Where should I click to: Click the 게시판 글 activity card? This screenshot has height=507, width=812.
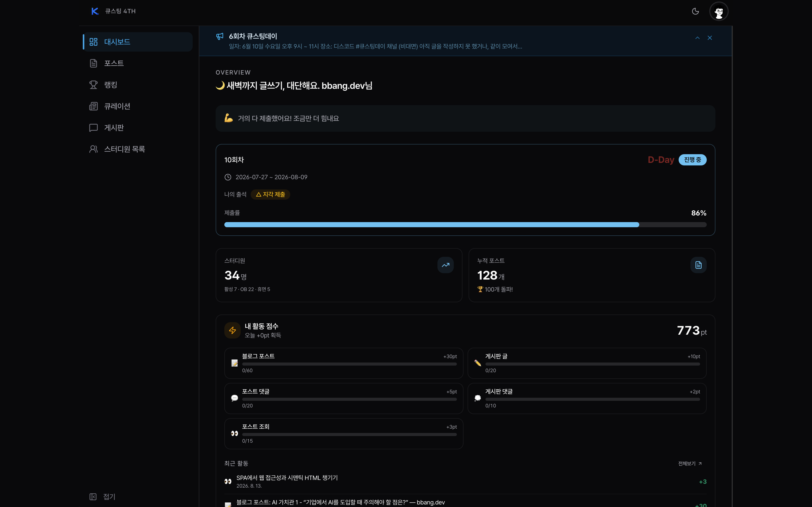click(x=587, y=363)
